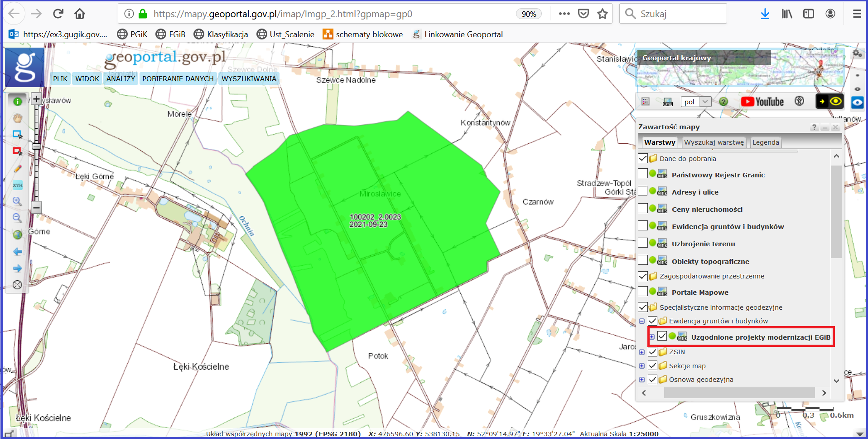This screenshot has height=439, width=868.
Task: Activate the green info identify tool
Action: tap(17, 102)
